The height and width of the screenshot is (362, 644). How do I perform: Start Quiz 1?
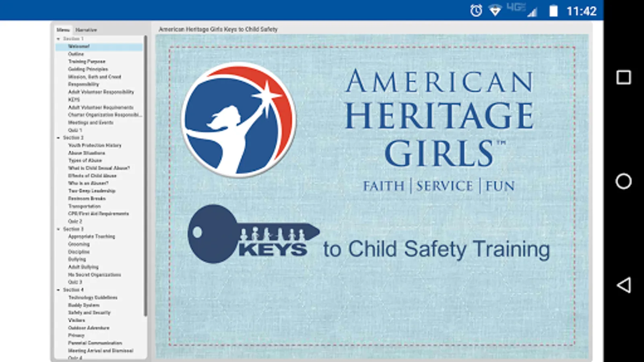tap(75, 130)
